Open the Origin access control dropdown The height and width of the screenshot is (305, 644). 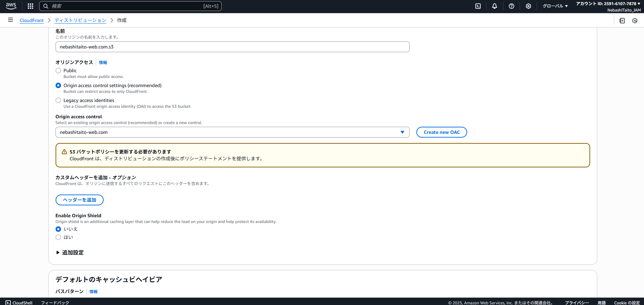click(232, 132)
